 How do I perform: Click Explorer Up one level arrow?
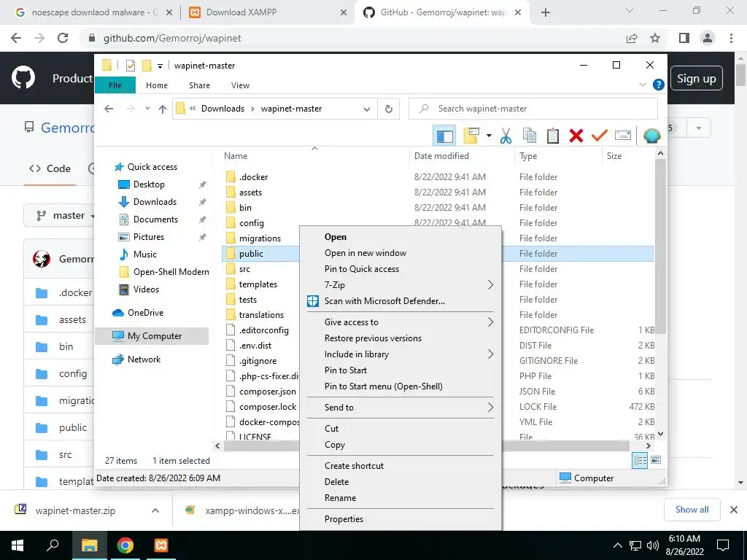pyautogui.click(x=163, y=109)
